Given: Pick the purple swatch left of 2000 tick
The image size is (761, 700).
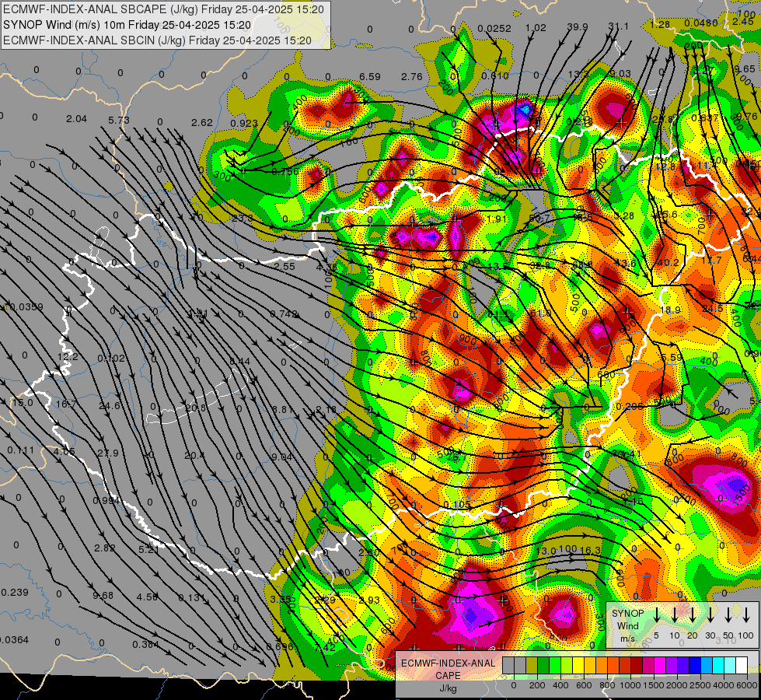Looking at the screenshot, I should point(672,665).
